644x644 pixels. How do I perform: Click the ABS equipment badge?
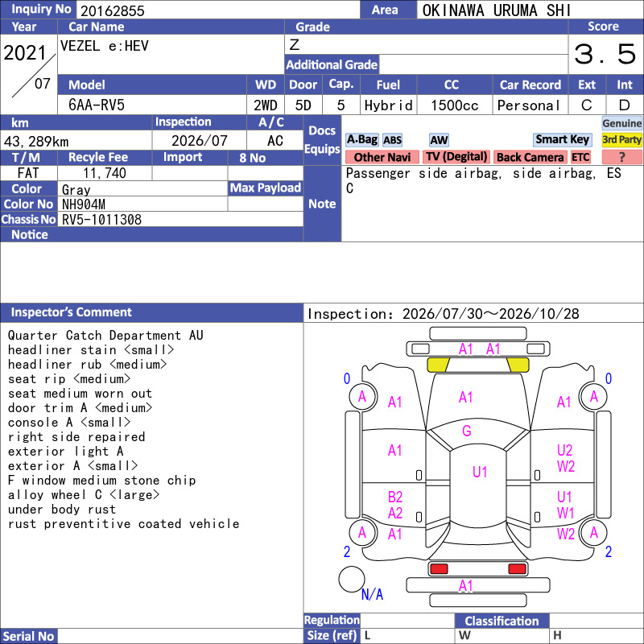392,140
